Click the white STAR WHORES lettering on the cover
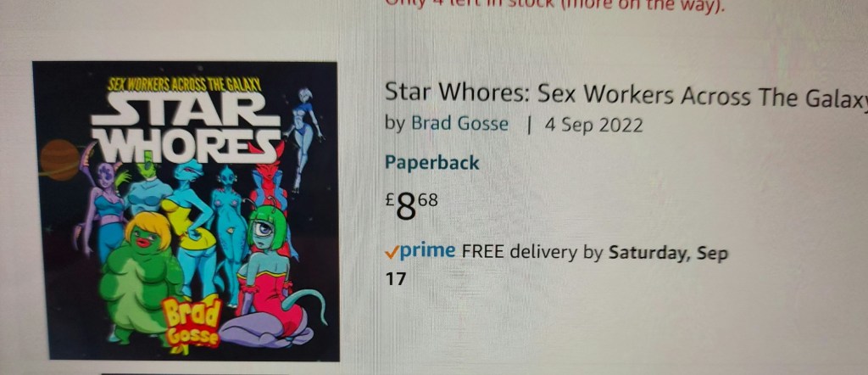The image size is (868, 375). coord(186,127)
